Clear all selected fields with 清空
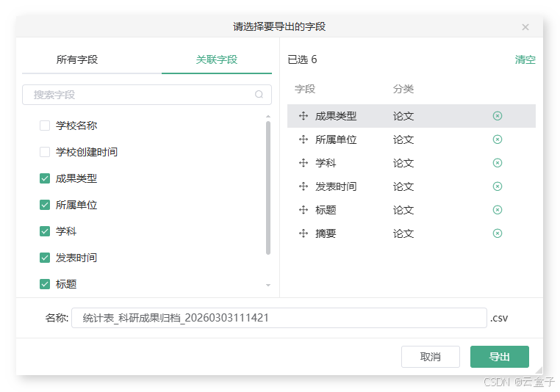Viewport: 560px width, 392px height. pos(525,59)
